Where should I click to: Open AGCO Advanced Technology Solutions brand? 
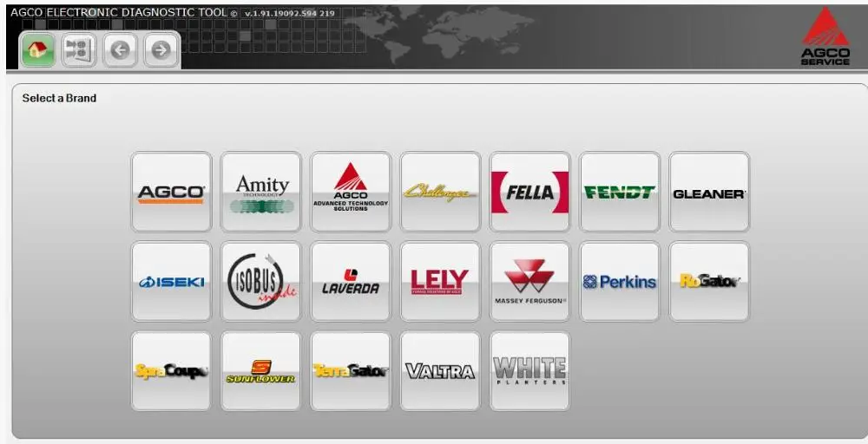(351, 192)
